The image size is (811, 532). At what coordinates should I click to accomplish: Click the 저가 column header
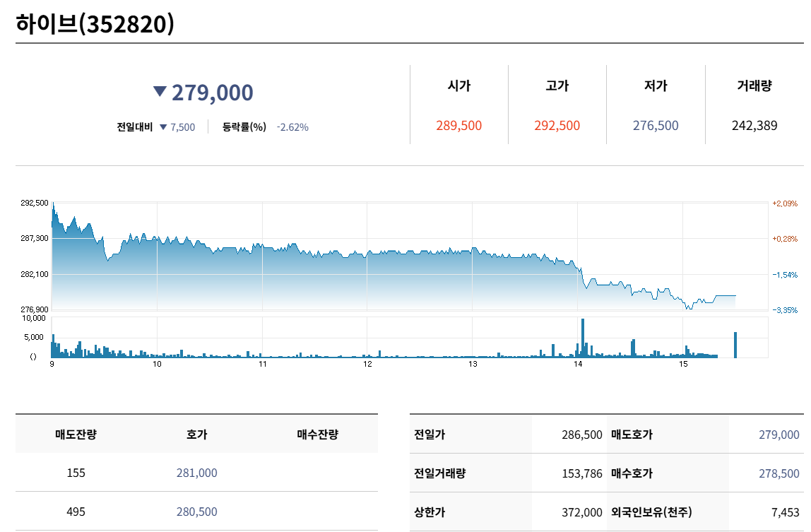(656, 85)
